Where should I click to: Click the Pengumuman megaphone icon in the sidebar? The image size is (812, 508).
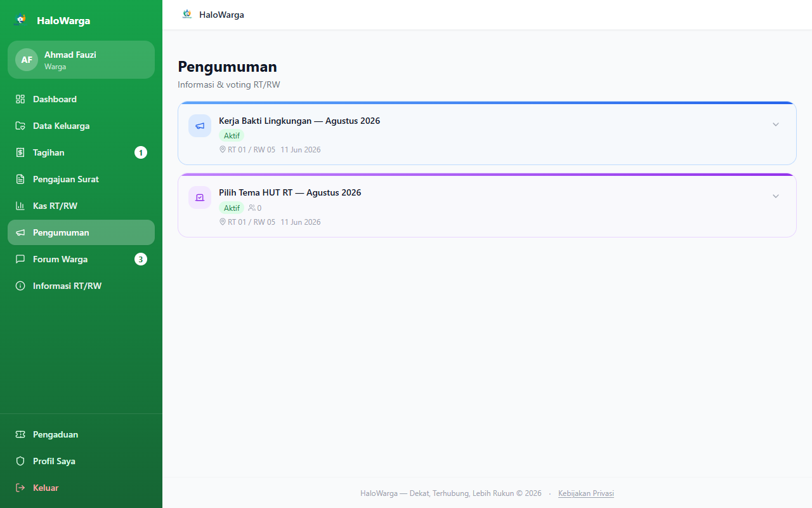coord(20,232)
